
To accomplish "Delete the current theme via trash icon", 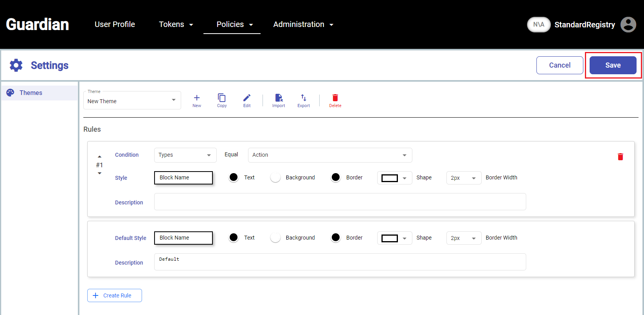I will [x=335, y=98].
